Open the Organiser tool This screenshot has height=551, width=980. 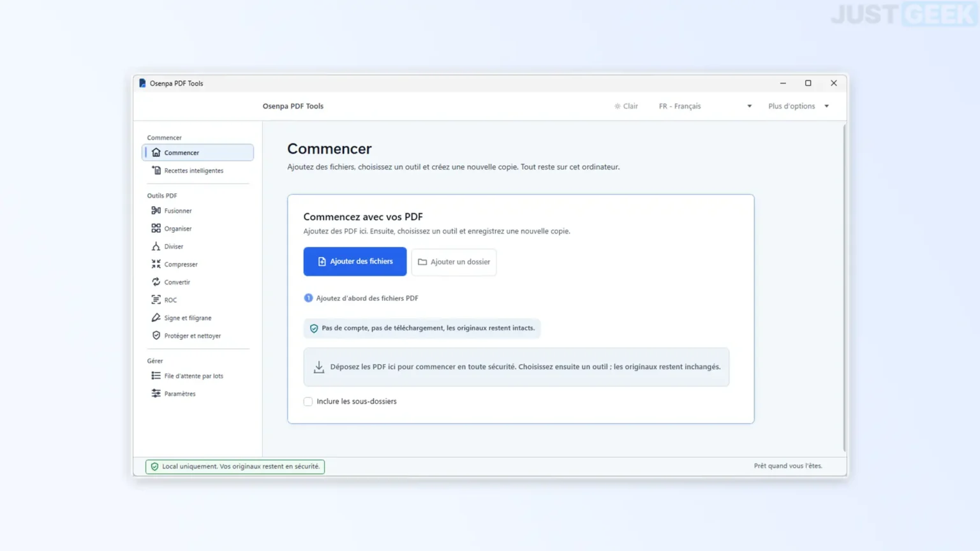(x=198, y=228)
